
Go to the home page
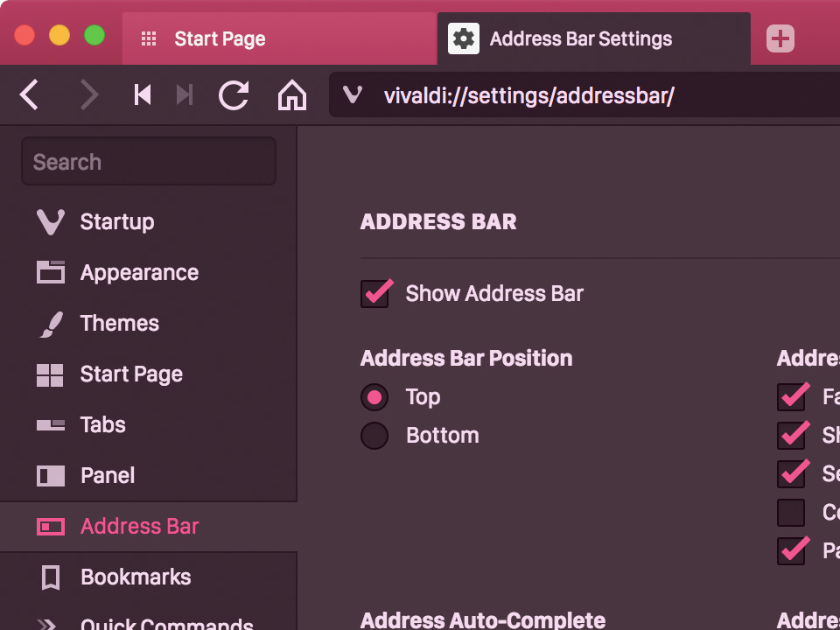(x=292, y=96)
